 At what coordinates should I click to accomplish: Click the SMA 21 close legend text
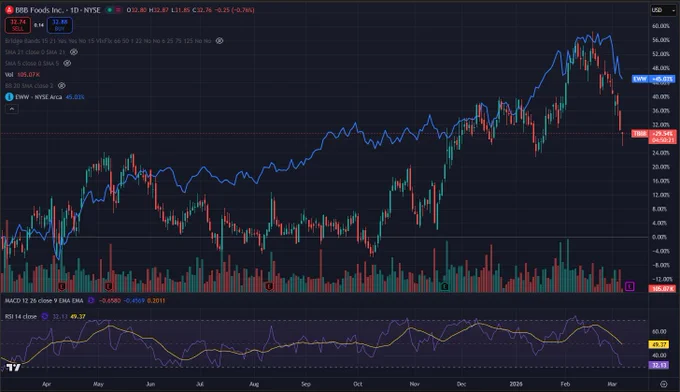35,52
